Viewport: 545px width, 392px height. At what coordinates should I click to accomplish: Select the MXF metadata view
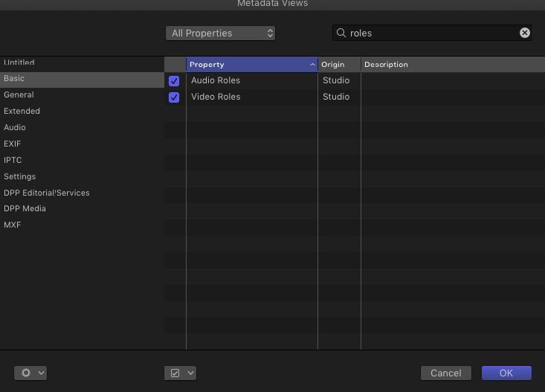[x=82, y=225]
